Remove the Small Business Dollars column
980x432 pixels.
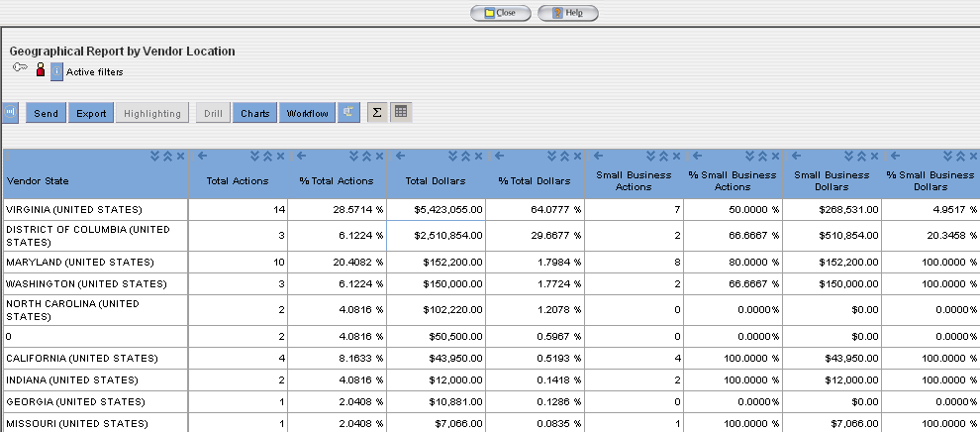click(874, 157)
